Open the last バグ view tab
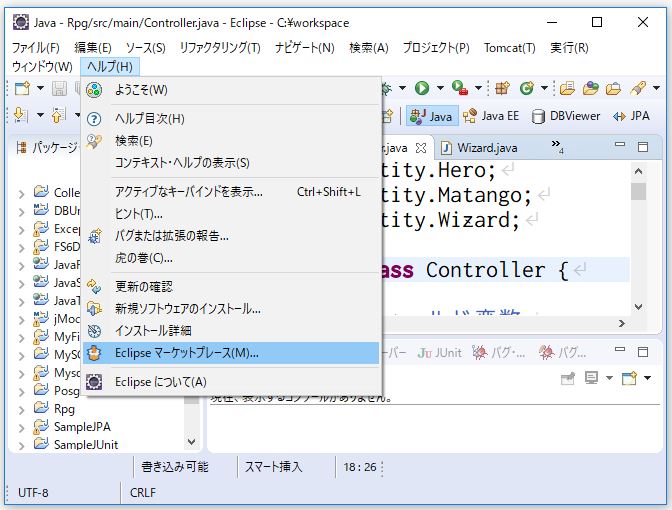Image resolution: width=672 pixels, height=510 pixels. click(563, 353)
